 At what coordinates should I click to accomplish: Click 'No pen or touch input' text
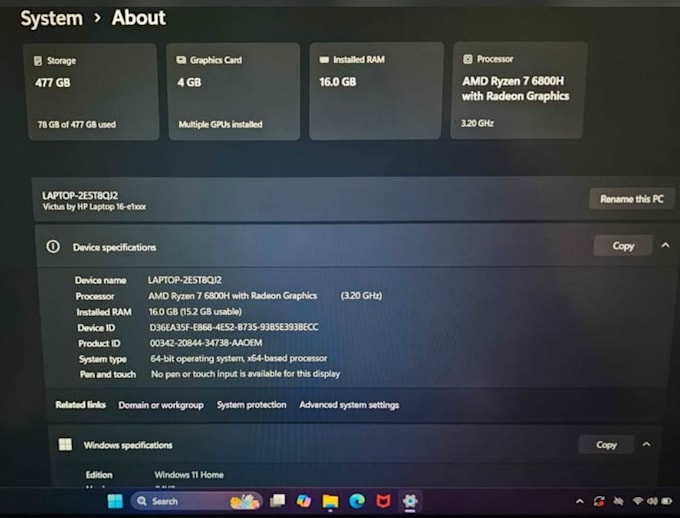pyautogui.click(x=245, y=374)
